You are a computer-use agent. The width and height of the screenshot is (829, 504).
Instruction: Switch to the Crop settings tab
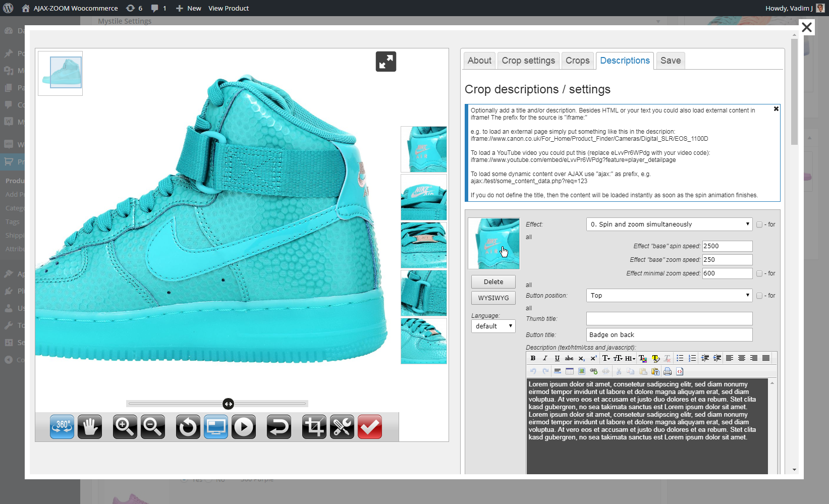point(528,61)
